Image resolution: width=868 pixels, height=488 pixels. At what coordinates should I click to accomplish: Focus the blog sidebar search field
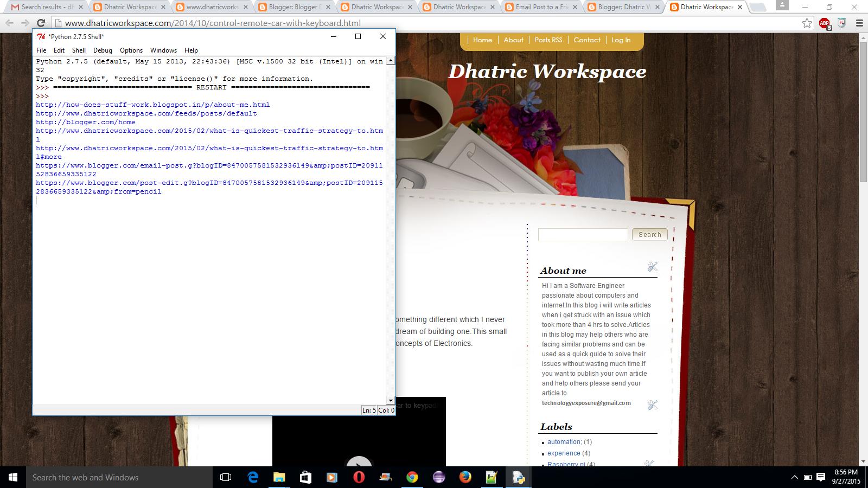583,235
